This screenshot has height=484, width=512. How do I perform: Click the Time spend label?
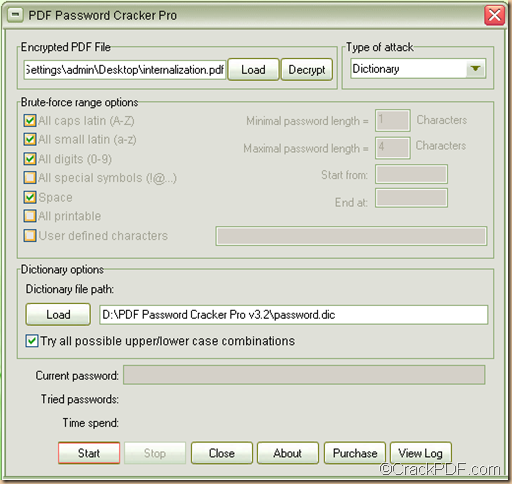(x=91, y=423)
